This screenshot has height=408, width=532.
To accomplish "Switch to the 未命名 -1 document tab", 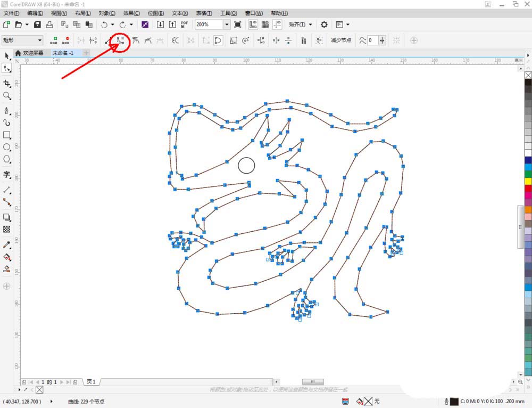I will click(x=63, y=53).
